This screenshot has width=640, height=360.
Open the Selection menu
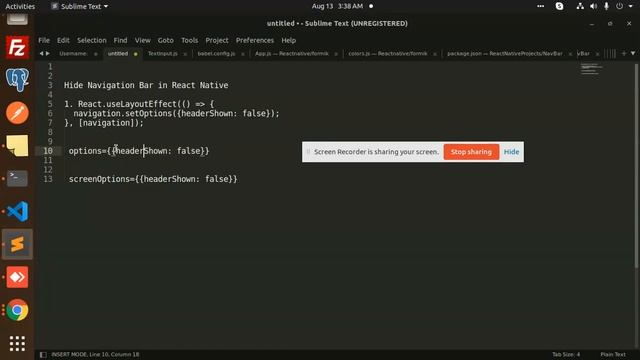92,40
